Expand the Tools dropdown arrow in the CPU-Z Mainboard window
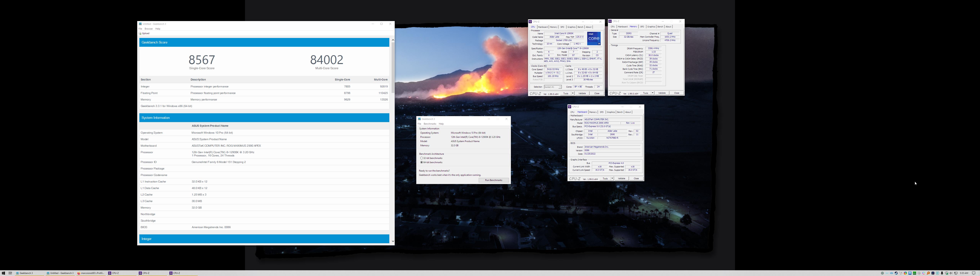Viewport: 980px width, 276px height. [612, 178]
